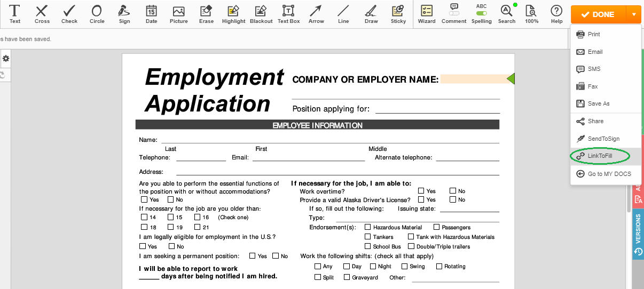Pick the Arrow drawing tool

click(x=316, y=14)
